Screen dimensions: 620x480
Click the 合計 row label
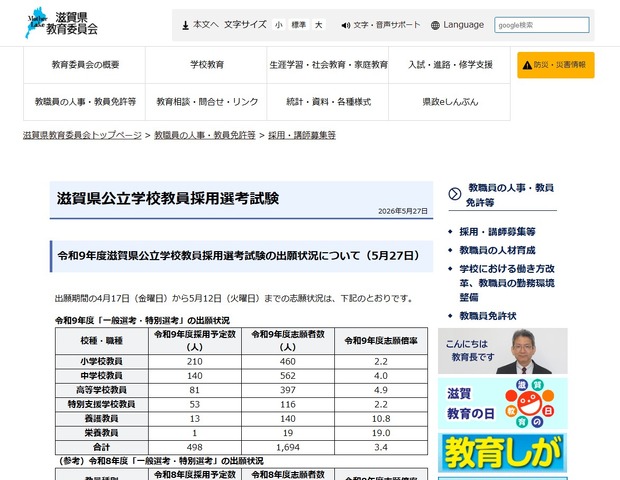102,447
